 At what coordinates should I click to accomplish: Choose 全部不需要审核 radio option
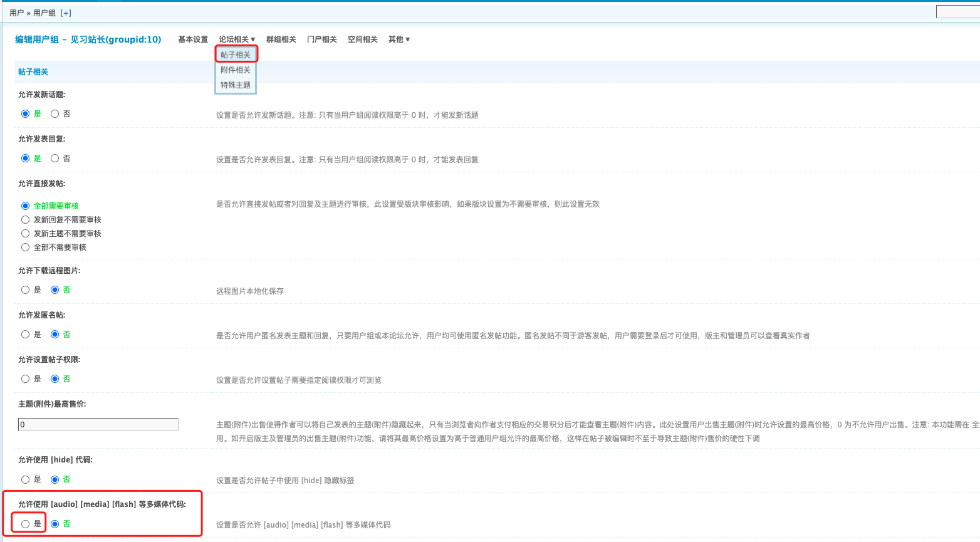pyautogui.click(x=26, y=248)
